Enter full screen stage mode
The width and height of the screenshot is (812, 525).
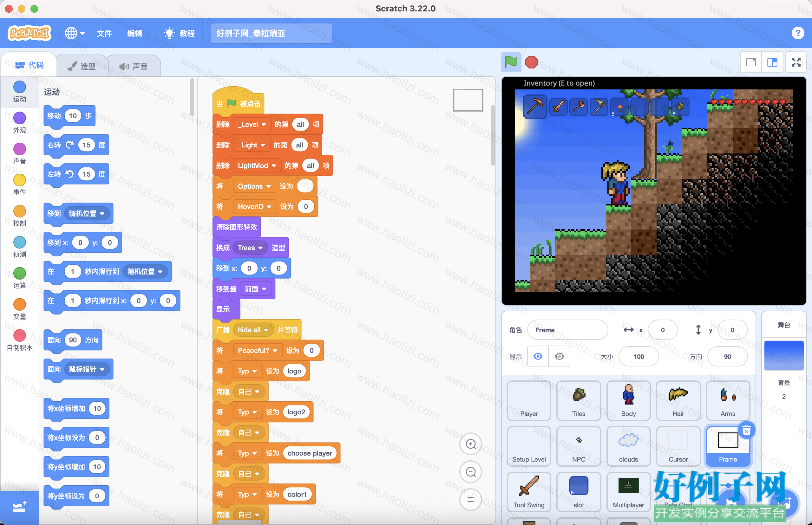click(x=796, y=62)
